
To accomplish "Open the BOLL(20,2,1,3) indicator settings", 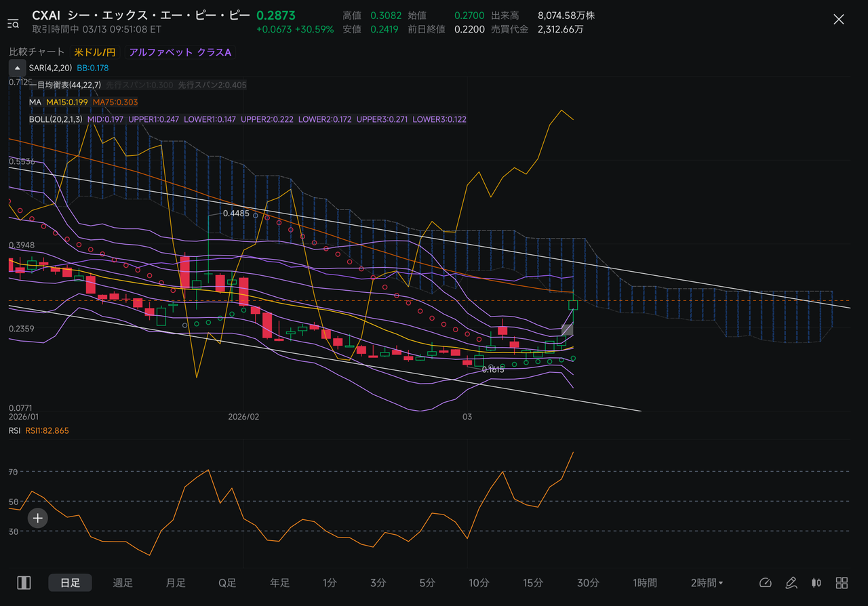I will (56, 119).
